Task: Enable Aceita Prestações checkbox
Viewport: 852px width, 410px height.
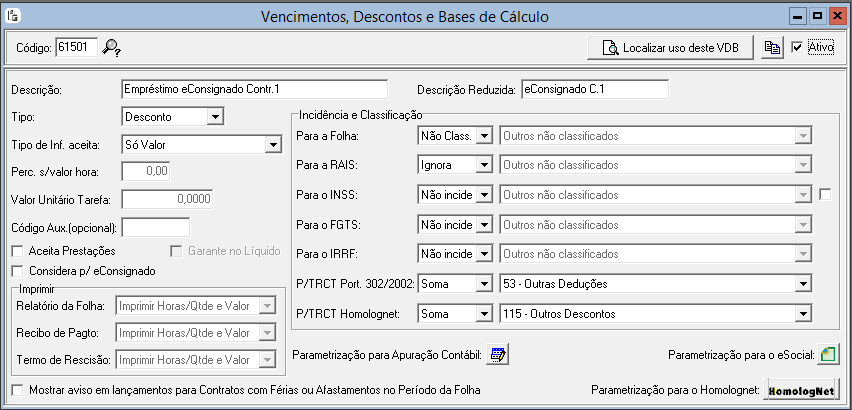Action: click(18, 251)
